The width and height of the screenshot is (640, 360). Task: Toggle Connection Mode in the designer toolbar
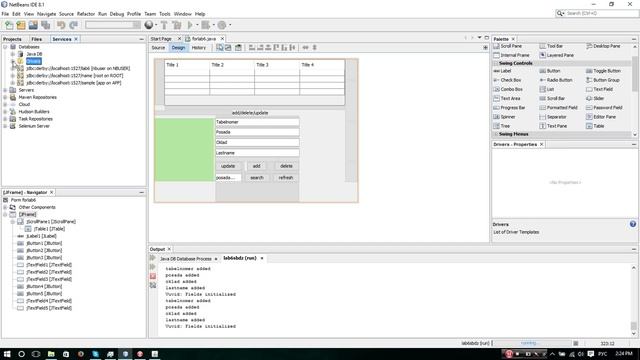pos(228,48)
